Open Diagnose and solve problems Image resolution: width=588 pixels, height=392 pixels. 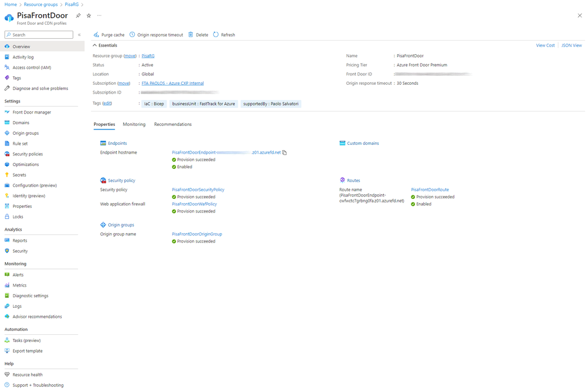click(x=42, y=88)
